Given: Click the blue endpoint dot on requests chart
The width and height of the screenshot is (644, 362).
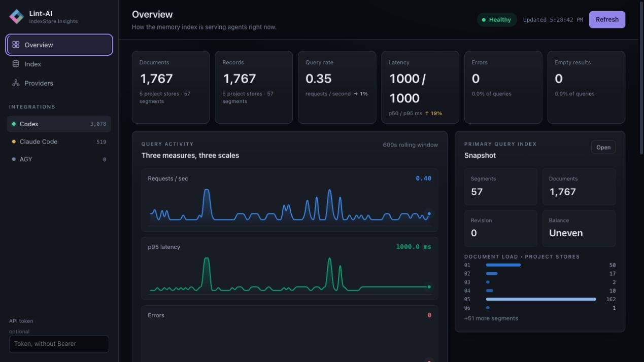Looking at the screenshot, I should 429,213.
